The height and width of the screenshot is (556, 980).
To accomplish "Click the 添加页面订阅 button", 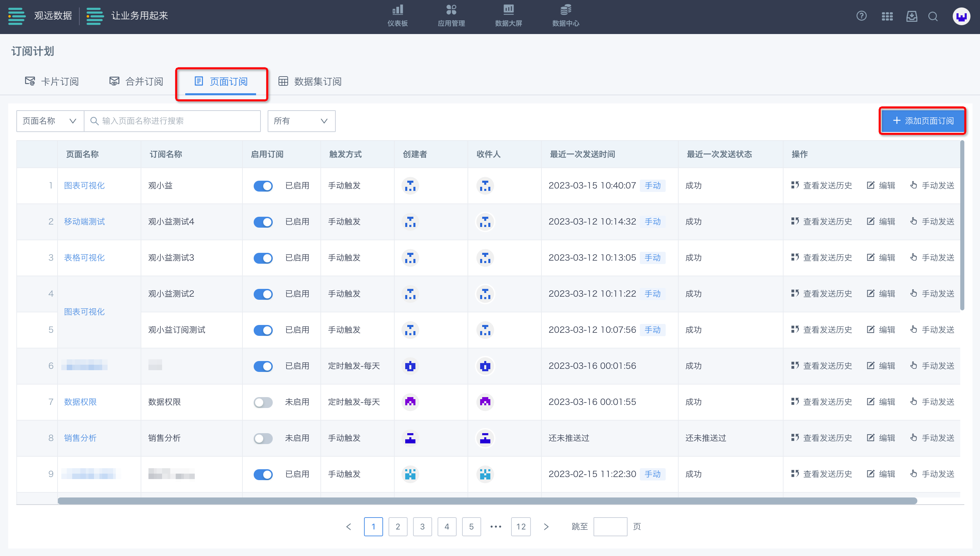I will [x=922, y=121].
